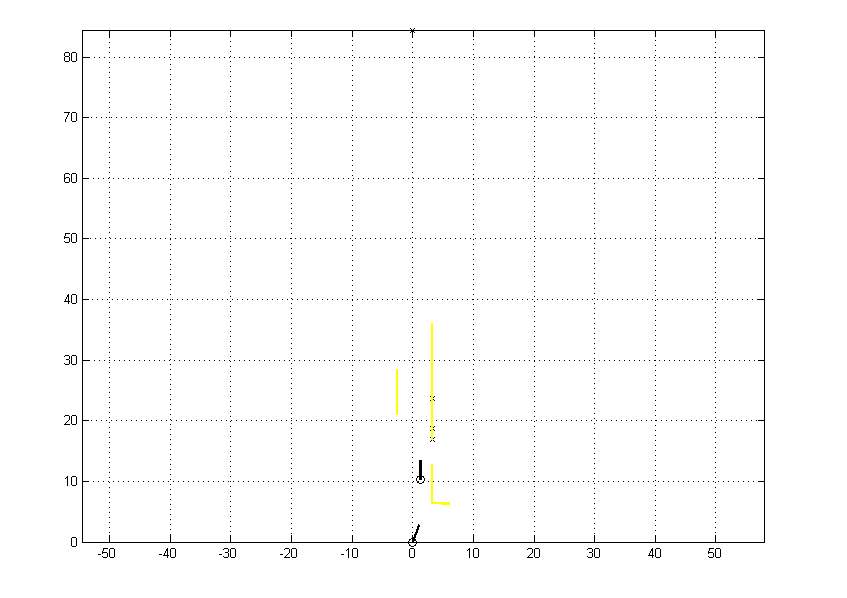Screen dimensions: 847x598
Task: Click the L-shaped yellow line's horizontal foot
Action: [x=441, y=503]
